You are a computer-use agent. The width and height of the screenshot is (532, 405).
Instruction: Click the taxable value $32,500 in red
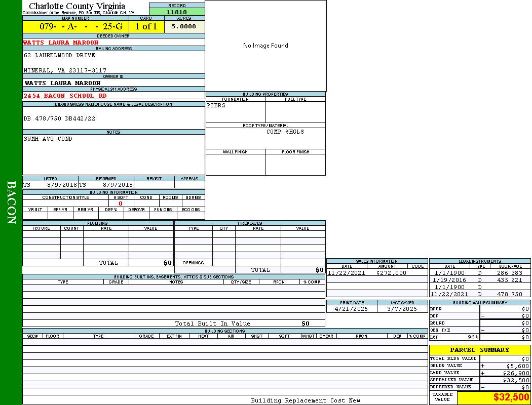pos(511,397)
